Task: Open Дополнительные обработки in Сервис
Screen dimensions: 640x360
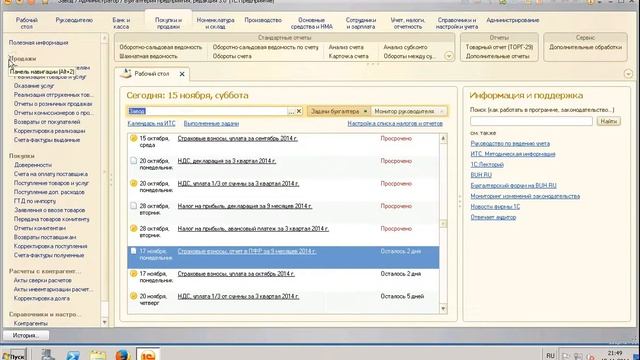Action: pos(585,47)
